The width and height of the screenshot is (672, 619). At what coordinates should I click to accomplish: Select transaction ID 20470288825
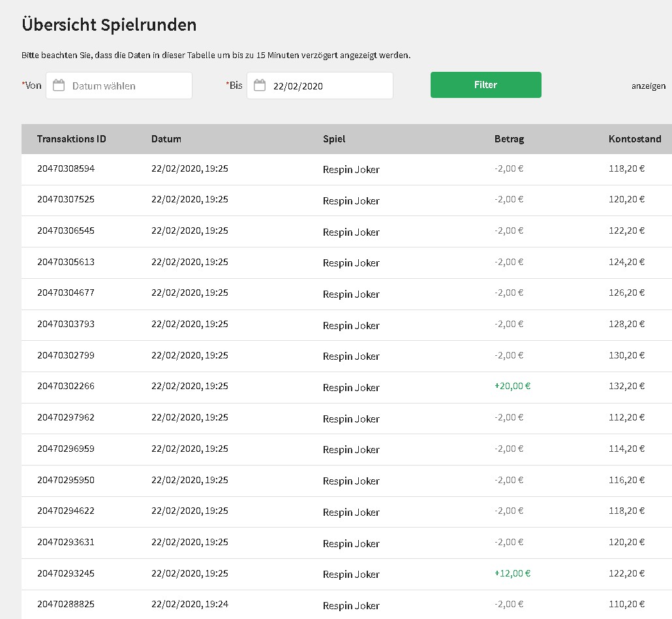[66, 605]
